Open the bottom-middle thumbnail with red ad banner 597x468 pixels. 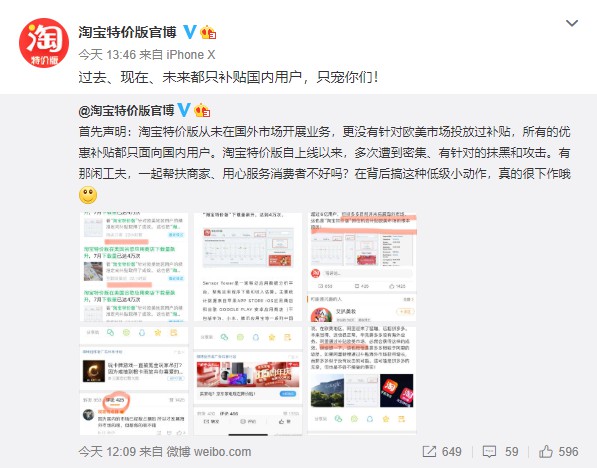pyautogui.click(x=247, y=380)
